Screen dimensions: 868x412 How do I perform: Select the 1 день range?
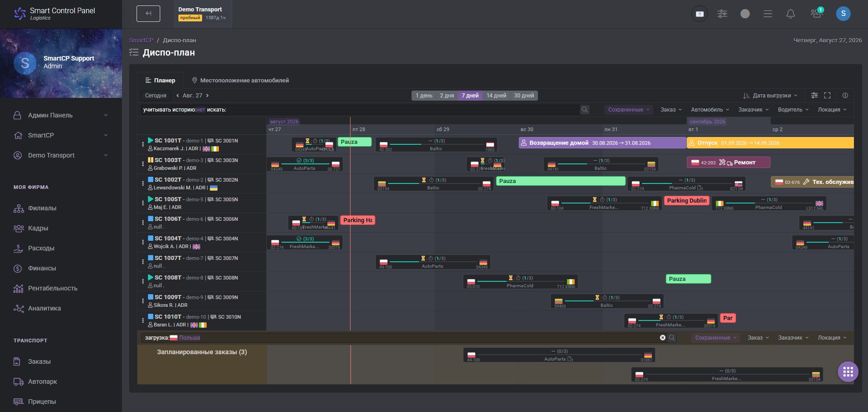click(424, 96)
